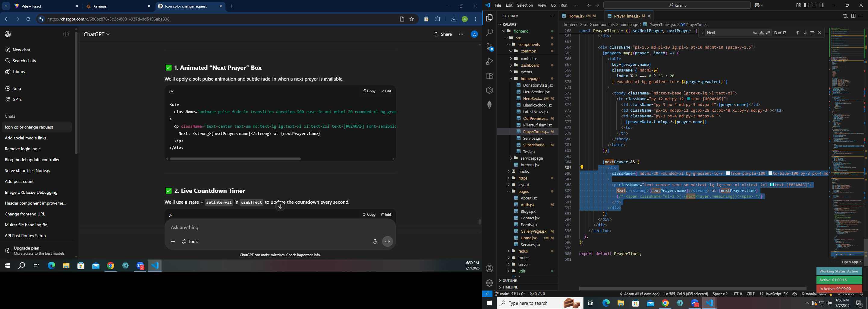The width and height of the screenshot is (868, 309).
Task: Click the Copilot icon in title bar
Action: (x=757, y=5)
